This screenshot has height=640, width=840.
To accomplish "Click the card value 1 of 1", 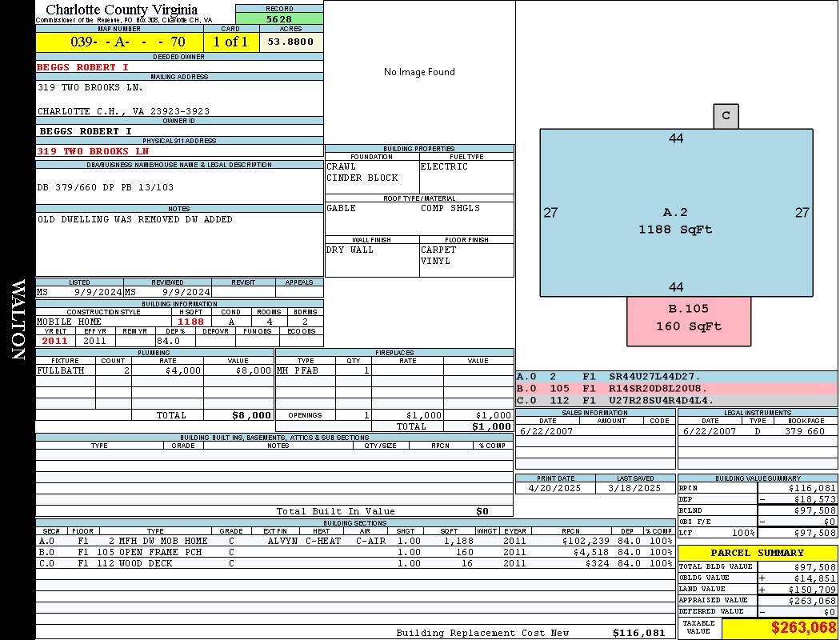I will click(x=230, y=42).
